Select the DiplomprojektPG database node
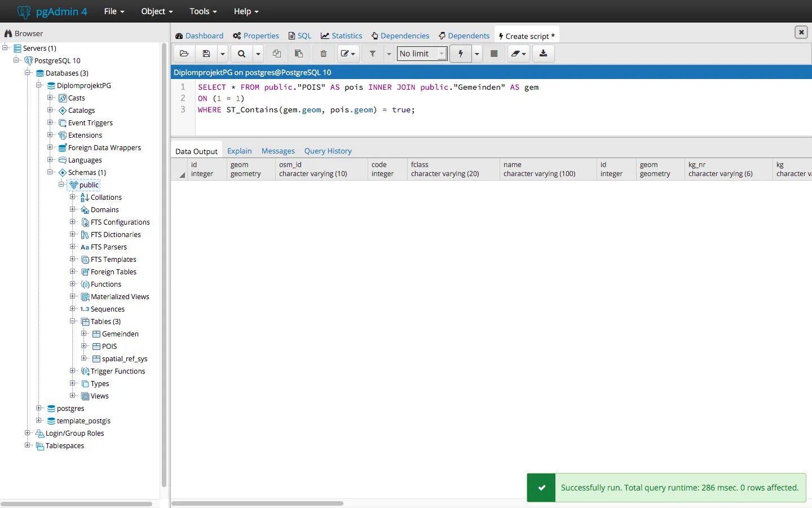Screen dimensions: 812x508 [84, 85]
